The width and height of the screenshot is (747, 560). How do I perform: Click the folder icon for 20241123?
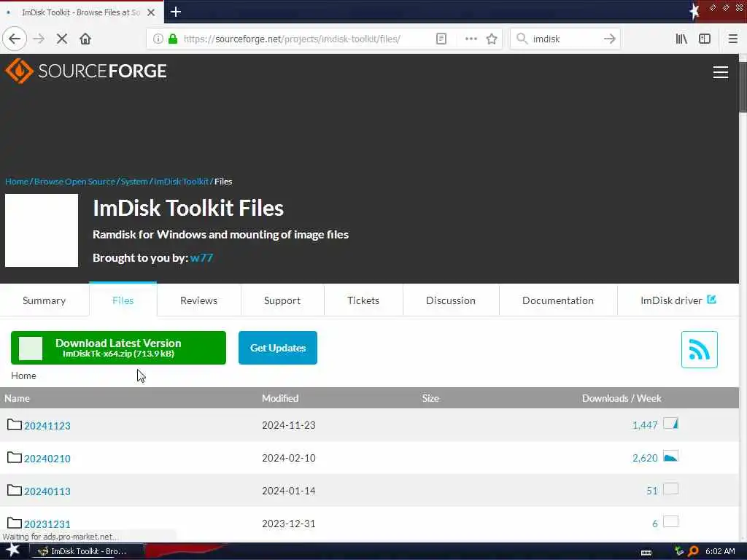[x=15, y=424]
